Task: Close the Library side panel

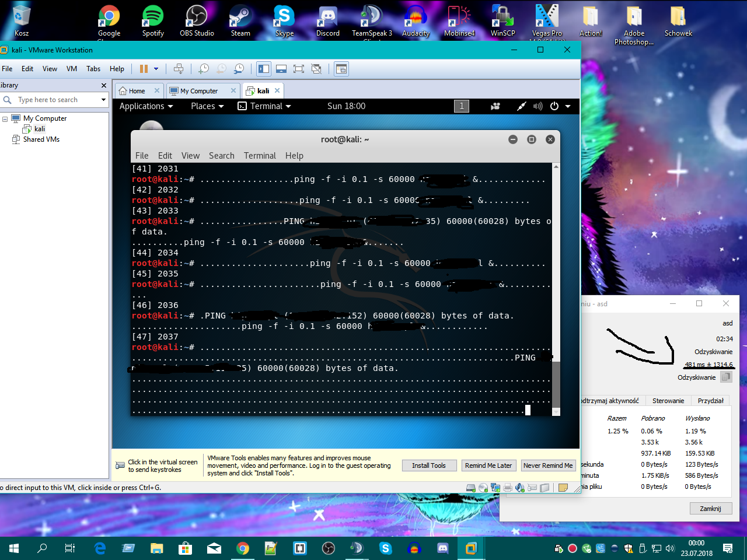Action: [104, 85]
